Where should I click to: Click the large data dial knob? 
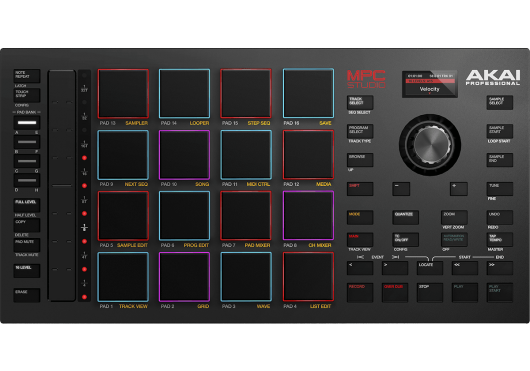430,145
